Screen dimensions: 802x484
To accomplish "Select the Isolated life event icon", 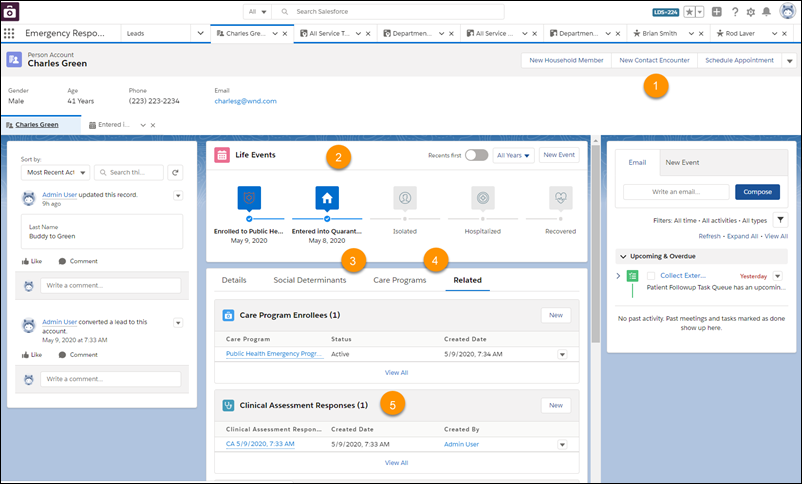I will point(405,198).
